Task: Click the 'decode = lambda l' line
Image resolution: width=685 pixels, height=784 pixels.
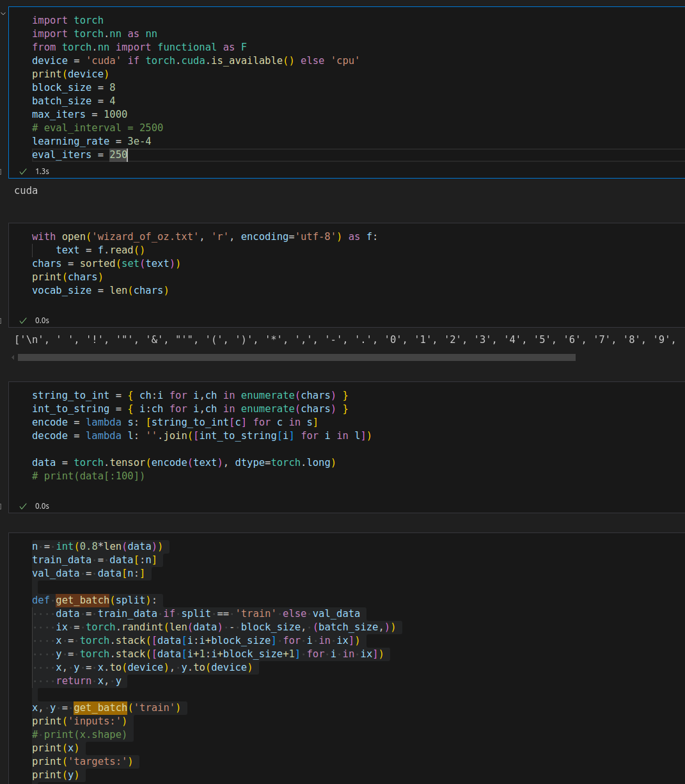Action: [202, 436]
